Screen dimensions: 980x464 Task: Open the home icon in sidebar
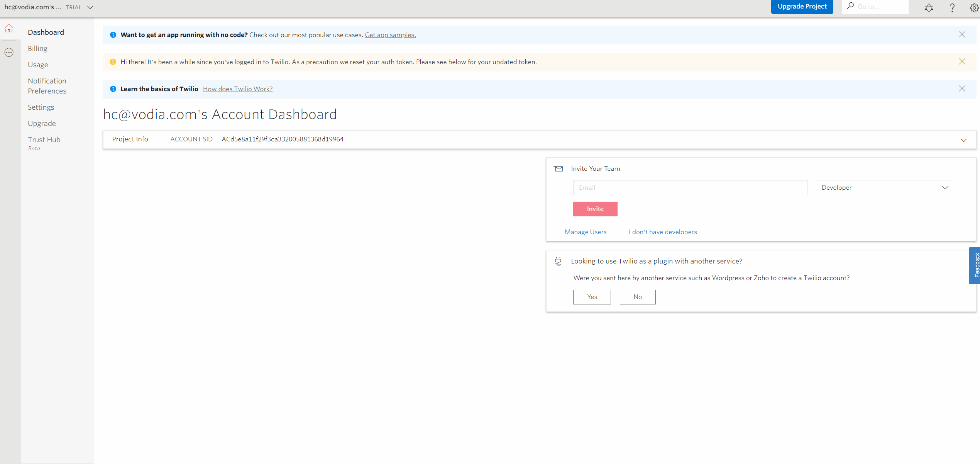point(9,29)
